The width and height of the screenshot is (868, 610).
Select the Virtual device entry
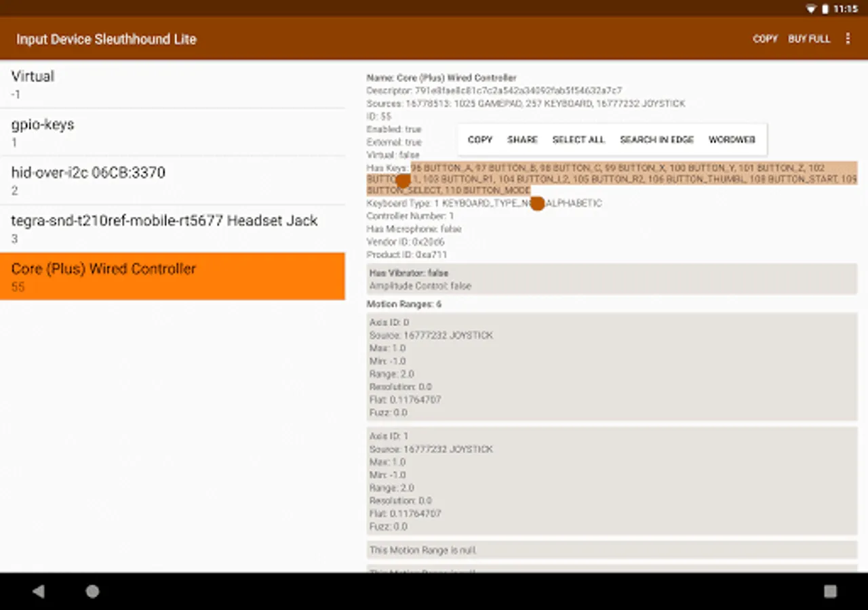[172, 85]
